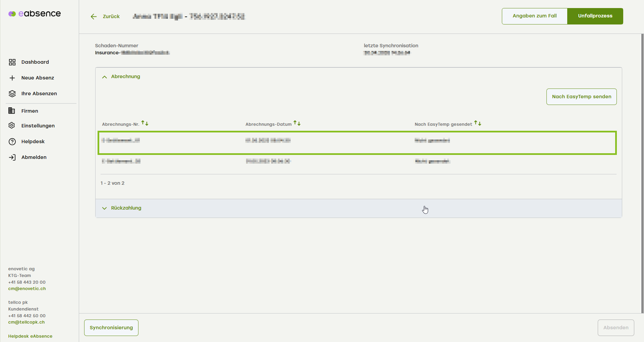
Task: Sort by Abrechnungs-Nr. column arrows
Action: [145, 123]
